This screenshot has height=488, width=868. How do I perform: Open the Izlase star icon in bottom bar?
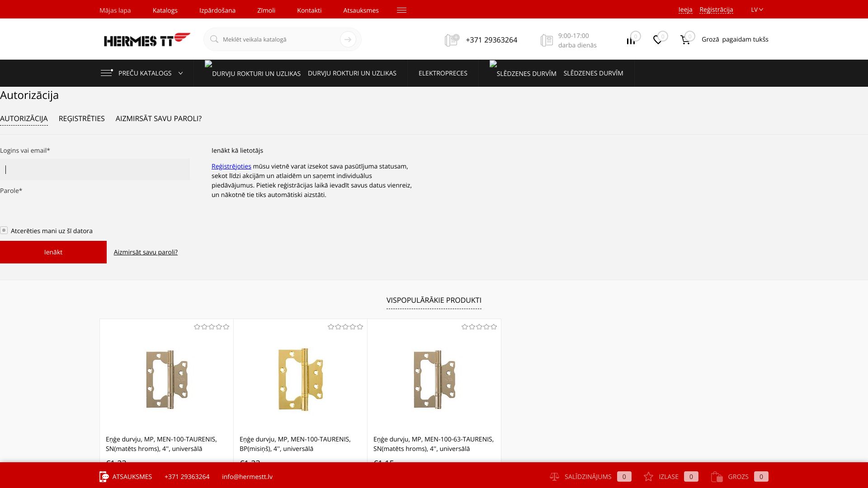click(x=648, y=477)
